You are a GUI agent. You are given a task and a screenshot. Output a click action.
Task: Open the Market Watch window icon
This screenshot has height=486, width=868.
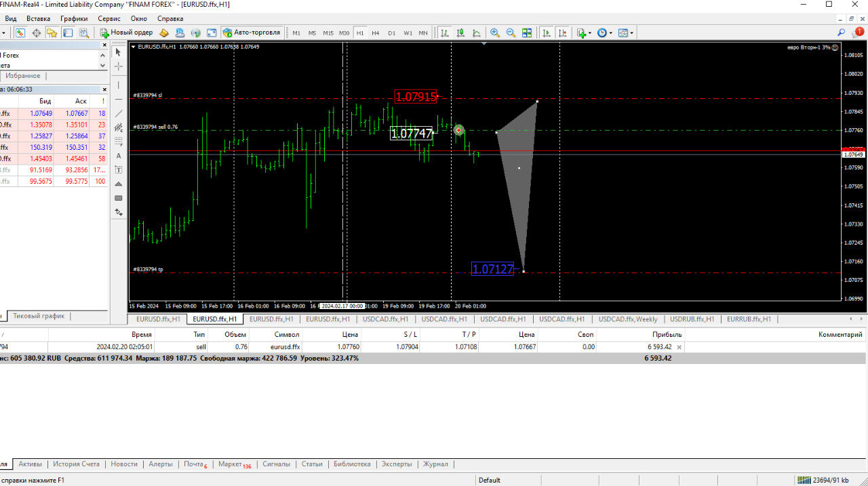20,33
